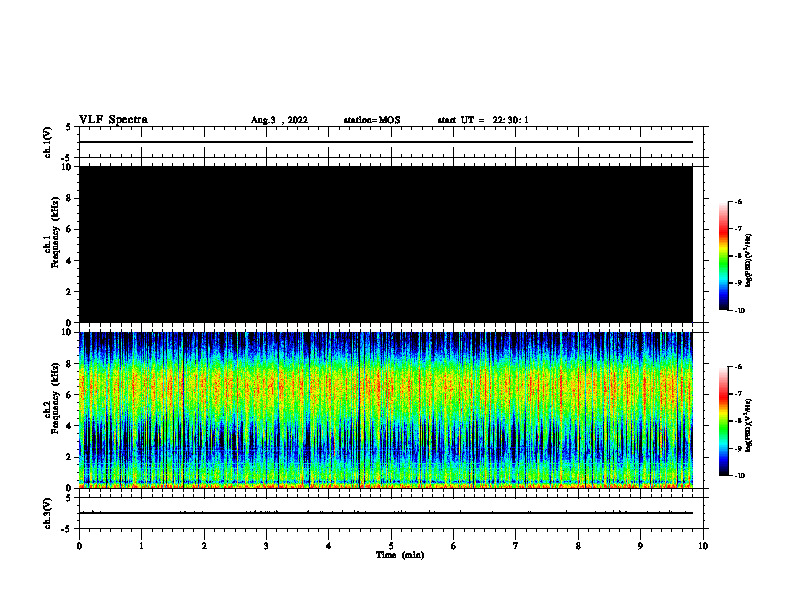
Task: Click the ch.2 color scale "log(PSD)" unit label
Action: pyautogui.click(x=749, y=425)
